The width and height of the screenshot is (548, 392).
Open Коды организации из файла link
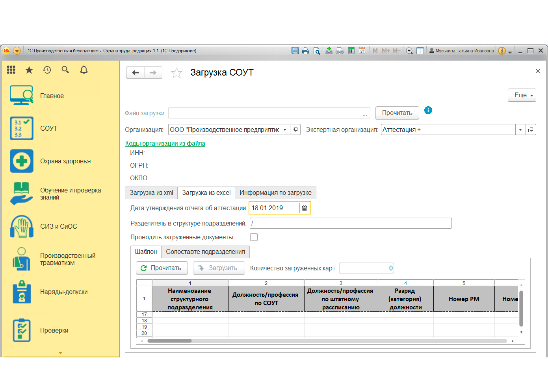point(165,144)
